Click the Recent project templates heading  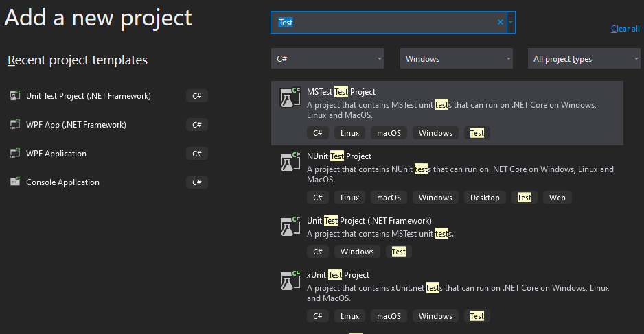point(78,60)
